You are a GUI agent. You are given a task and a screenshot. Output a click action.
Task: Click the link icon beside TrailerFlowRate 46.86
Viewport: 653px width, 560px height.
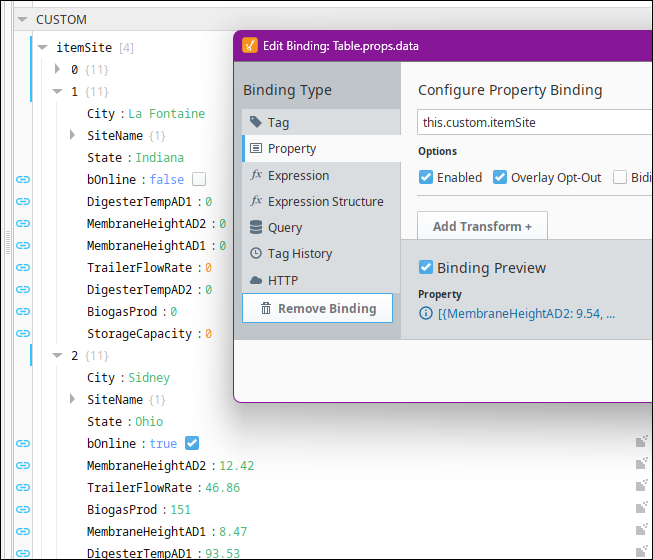pos(23,488)
